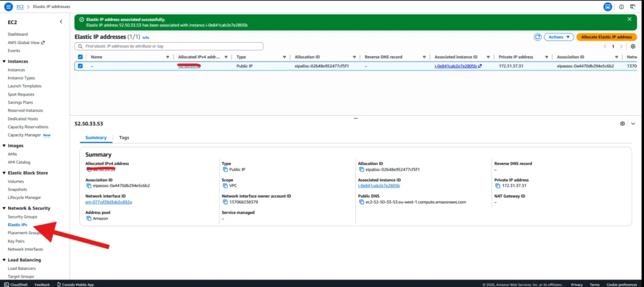644x287 pixels.
Task: Click the EC2 breadcrumb link
Action: coord(19,6)
